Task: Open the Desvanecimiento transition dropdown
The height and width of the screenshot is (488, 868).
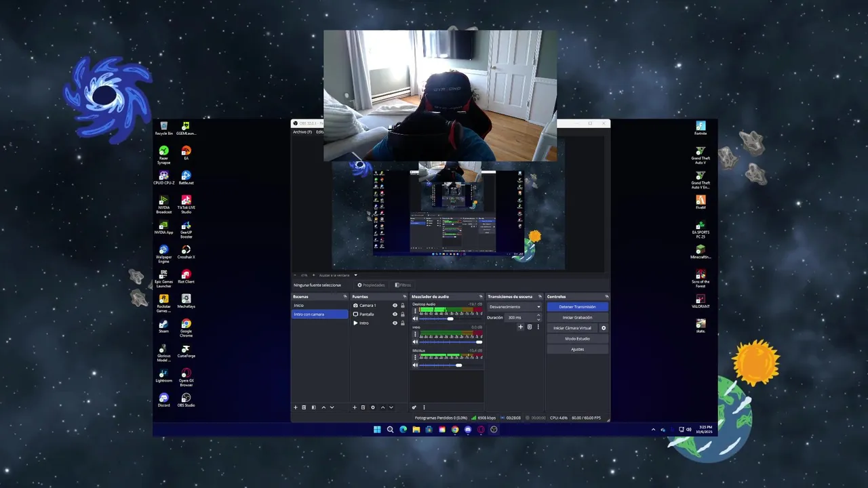Action: tap(515, 307)
